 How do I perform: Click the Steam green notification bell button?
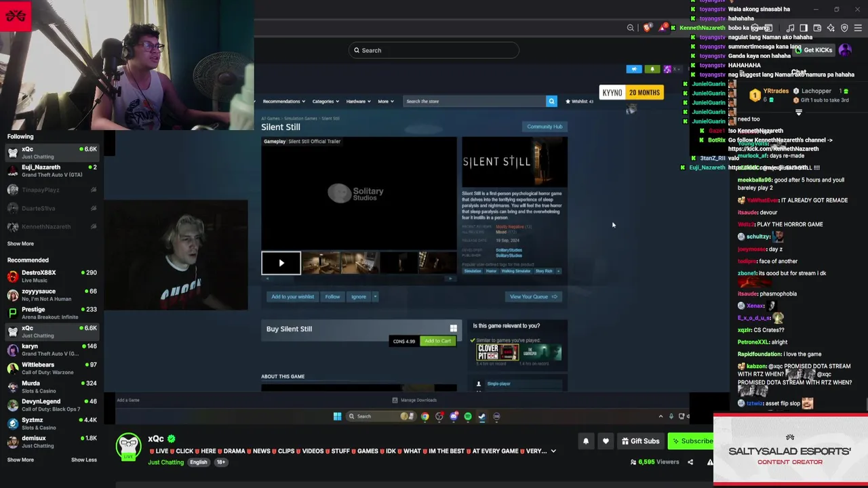(x=652, y=69)
